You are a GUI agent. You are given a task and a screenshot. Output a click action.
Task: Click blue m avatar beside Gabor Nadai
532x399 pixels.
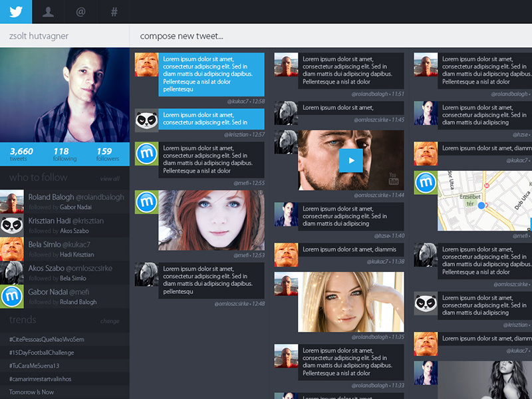click(x=12, y=297)
